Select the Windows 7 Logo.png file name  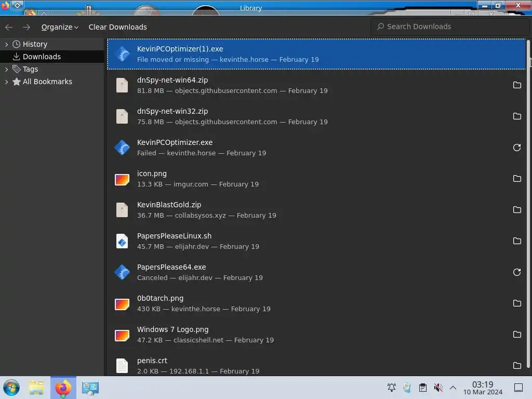172,330
